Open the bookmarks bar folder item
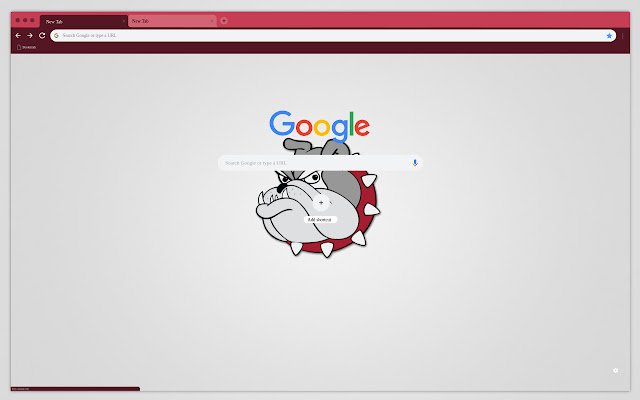 pos(27,47)
